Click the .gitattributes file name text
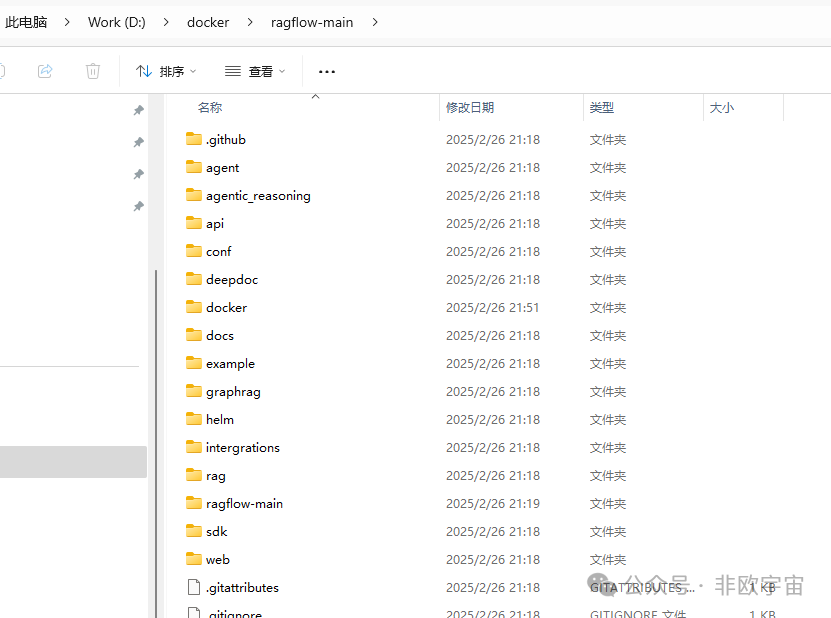 tap(242, 588)
